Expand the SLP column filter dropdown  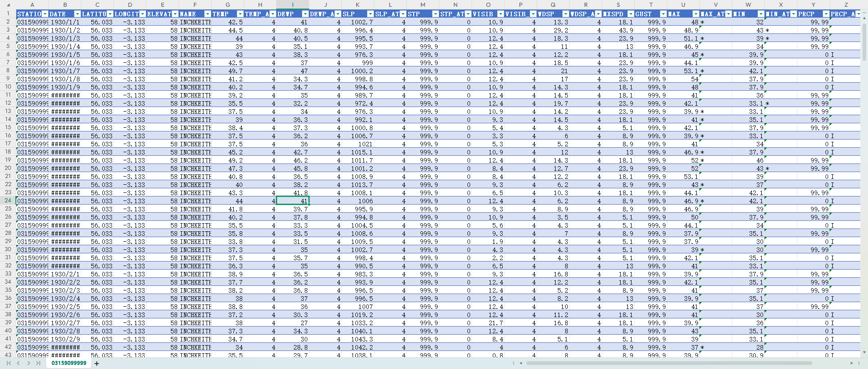(x=370, y=14)
